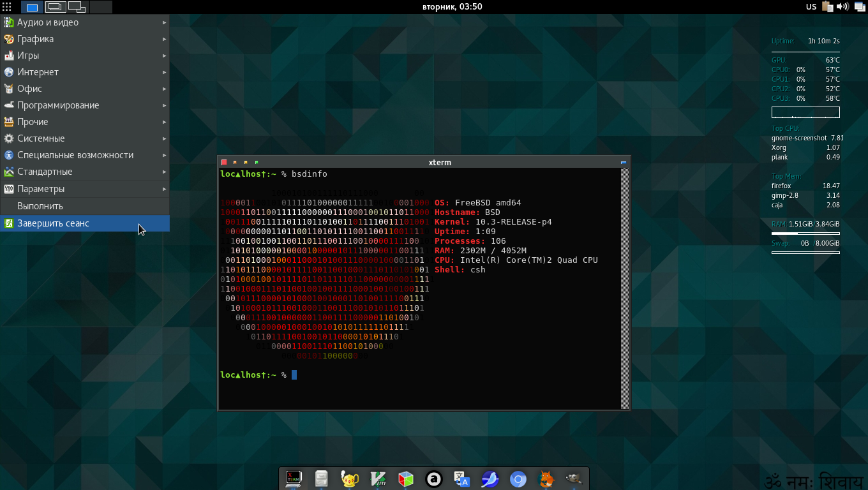Select the Выполнить menu entry
This screenshot has height=490, width=868.
coord(40,206)
